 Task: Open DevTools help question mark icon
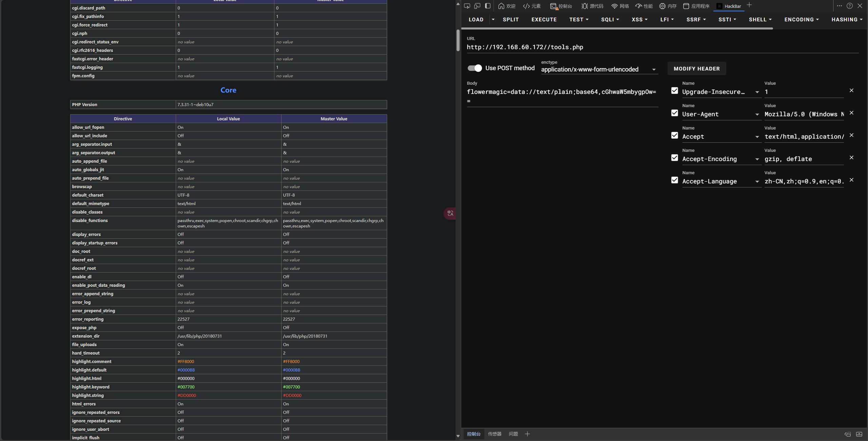[850, 6]
